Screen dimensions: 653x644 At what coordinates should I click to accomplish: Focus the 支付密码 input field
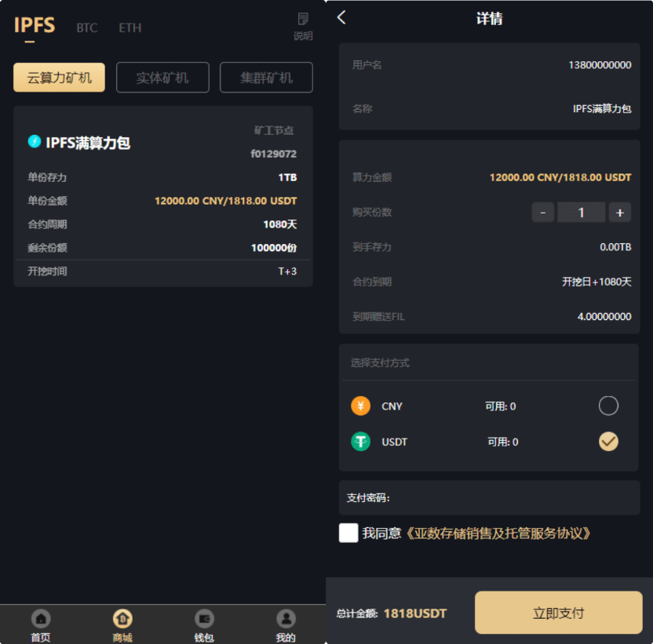tap(489, 497)
